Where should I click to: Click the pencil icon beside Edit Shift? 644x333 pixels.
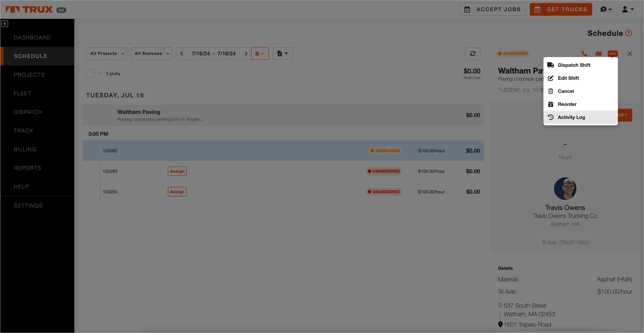pos(551,78)
